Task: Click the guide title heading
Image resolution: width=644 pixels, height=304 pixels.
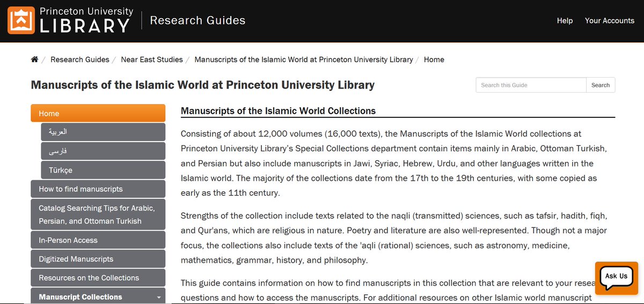Action: tap(203, 85)
